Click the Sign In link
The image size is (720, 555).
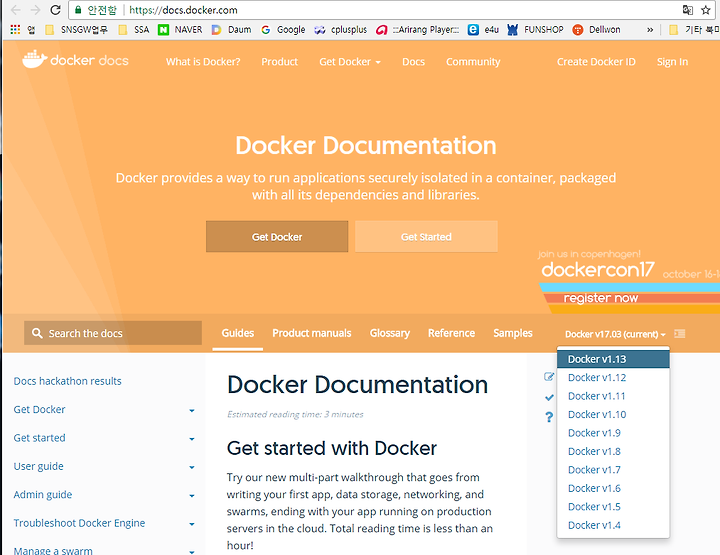pos(672,62)
